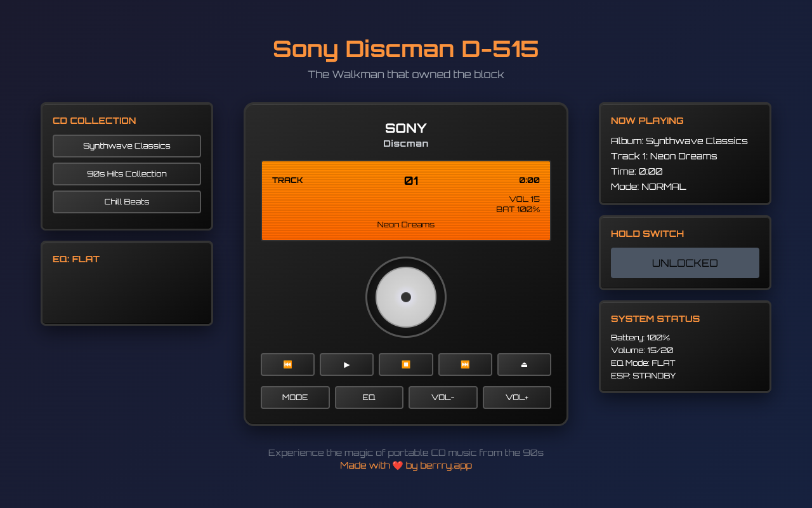812x508 pixels.
Task: Skip to next track with fast-forward button
Action: (465, 364)
